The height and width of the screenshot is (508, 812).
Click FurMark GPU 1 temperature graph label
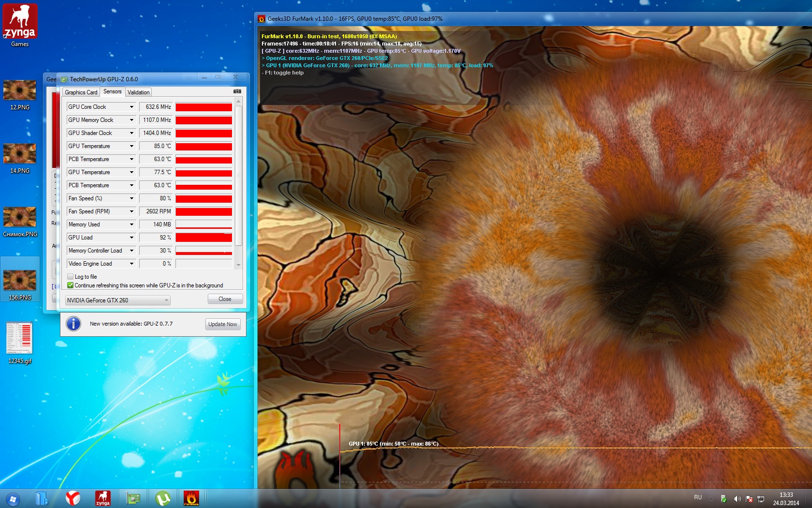tap(393, 444)
